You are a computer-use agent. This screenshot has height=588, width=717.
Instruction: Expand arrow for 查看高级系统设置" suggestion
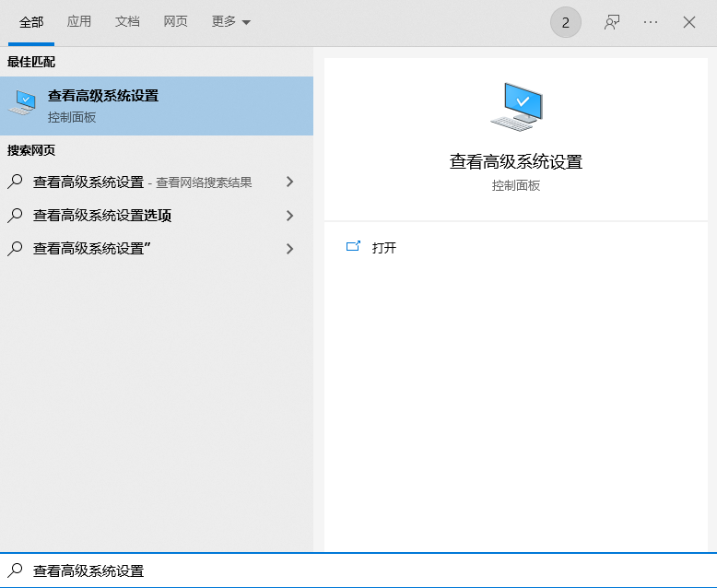[x=289, y=249]
